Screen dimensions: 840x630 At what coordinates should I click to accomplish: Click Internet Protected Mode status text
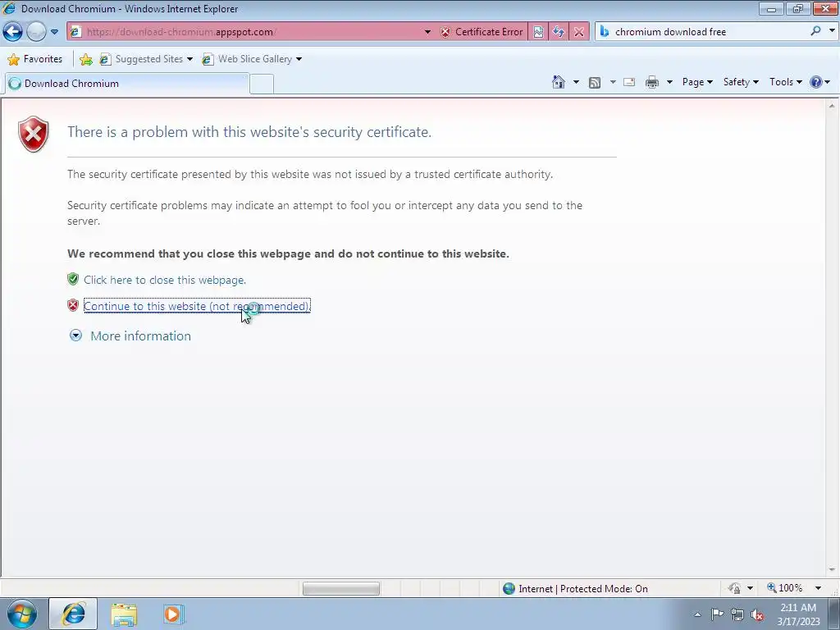583,589
